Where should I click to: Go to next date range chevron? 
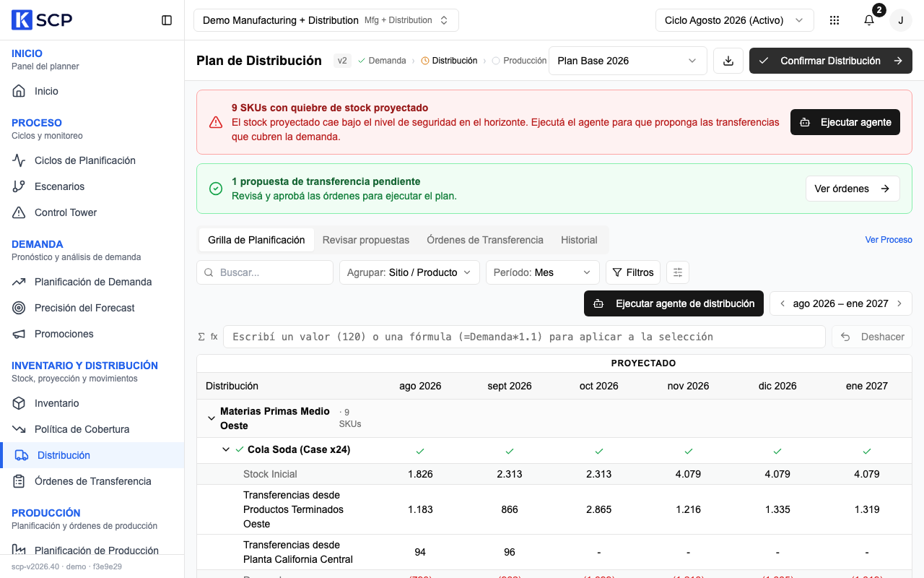point(899,303)
